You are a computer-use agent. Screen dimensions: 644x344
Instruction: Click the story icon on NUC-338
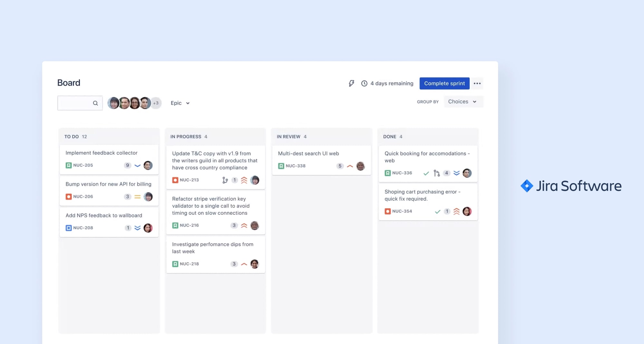281,166
